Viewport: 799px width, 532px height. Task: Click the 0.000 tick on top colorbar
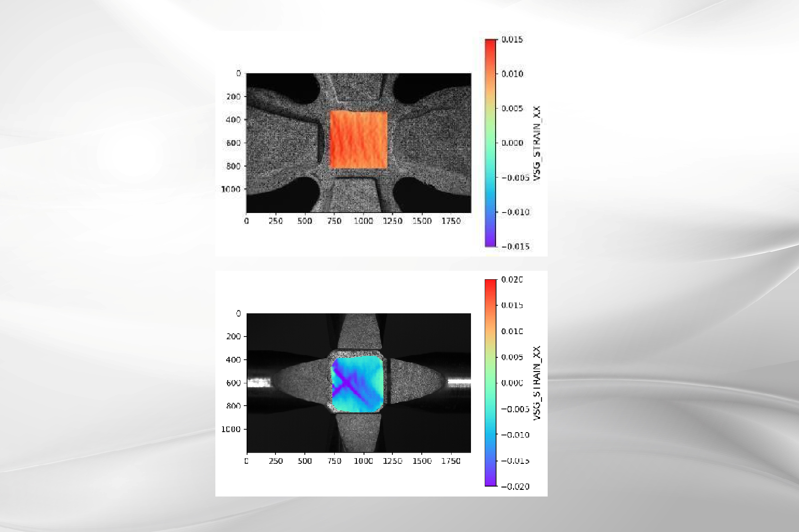pos(512,143)
